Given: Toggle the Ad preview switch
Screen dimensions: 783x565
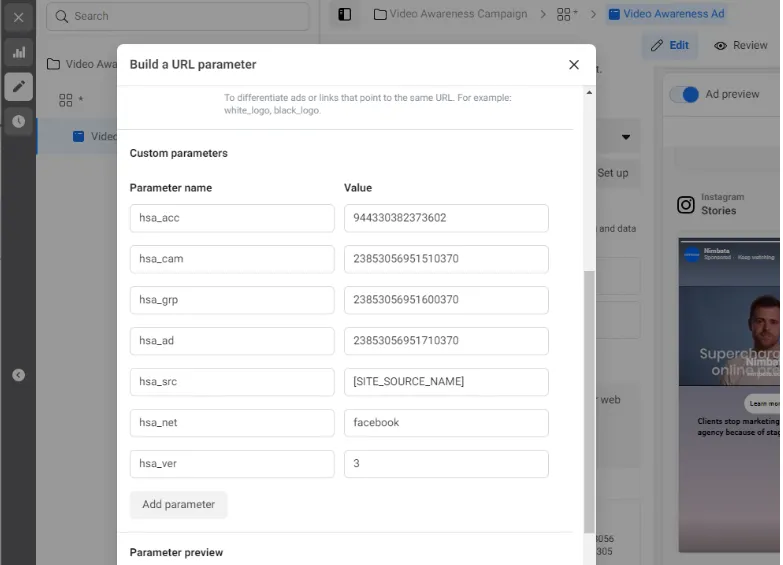Looking at the screenshot, I should [x=685, y=94].
